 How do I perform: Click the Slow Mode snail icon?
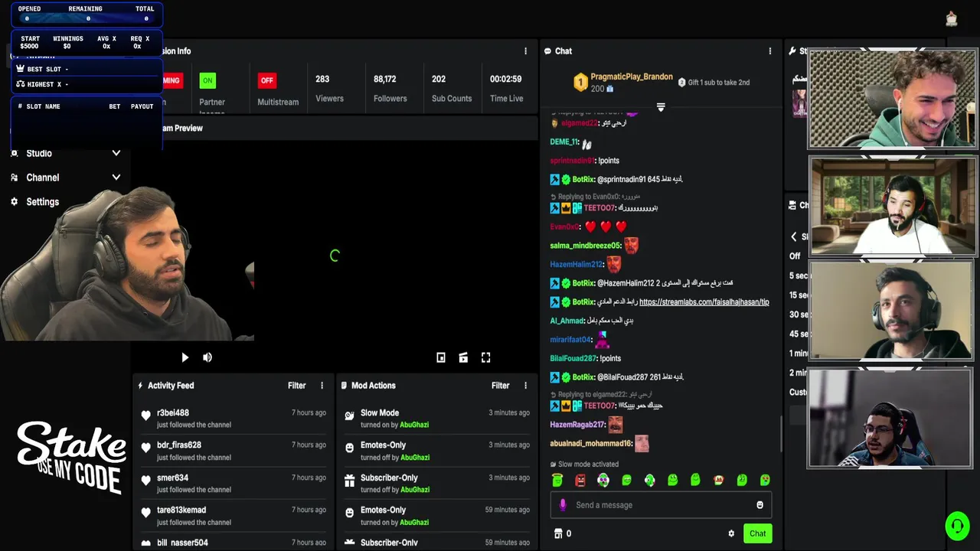point(350,416)
